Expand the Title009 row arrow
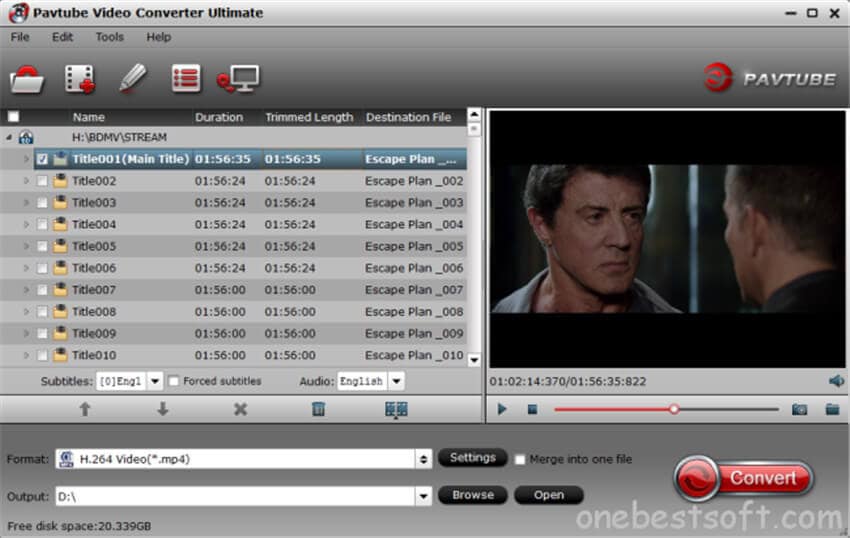The image size is (850, 538). pyautogui.click(x=25, y=333)
